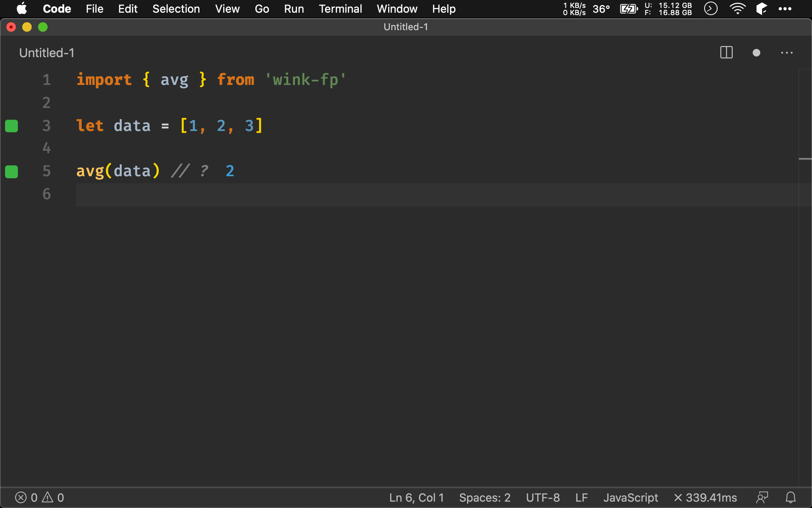Open the errors count in status bar
The image size is (812, 508).
click(x=26, y=497)
